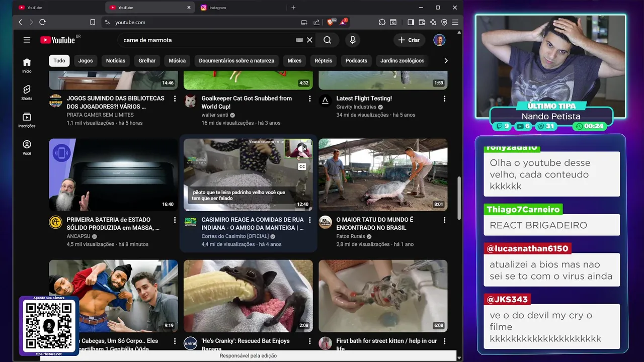This screenshot has height=362, width=644.
Task: Open PRATA GAMER SEM LIMITES channel avatar
Action: (55, 101)
